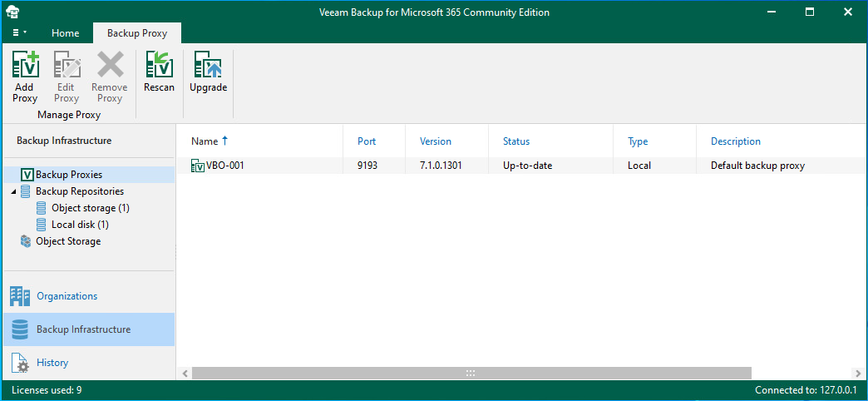The height and width of the screenshot is (401, 868).
Task: Select the Backup Proxy ribbon tab
Action: click(136, 33)
